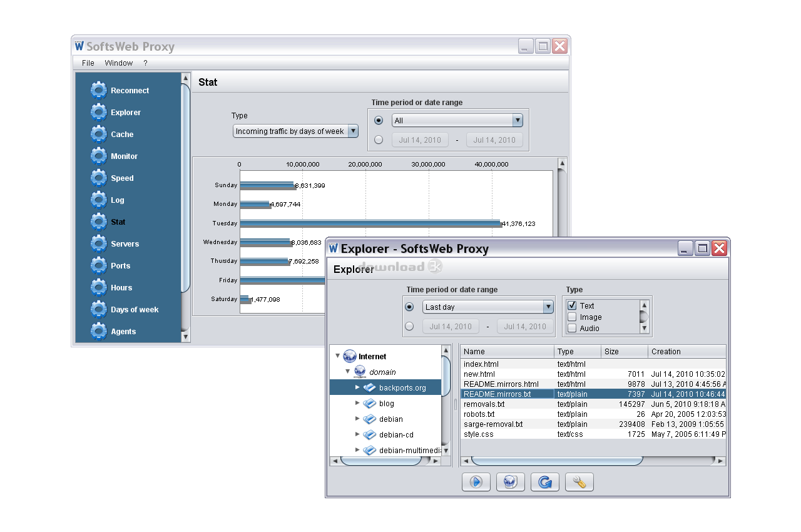Click the Type list scroll down arrow in Explorer
The image size is (801, 532).
644,329
